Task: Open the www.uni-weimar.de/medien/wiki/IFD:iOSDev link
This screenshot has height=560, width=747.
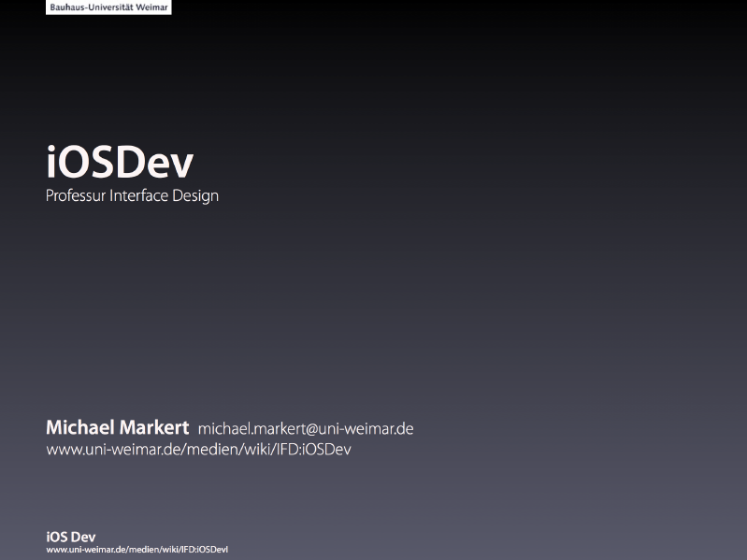Action: click(198, 450)
